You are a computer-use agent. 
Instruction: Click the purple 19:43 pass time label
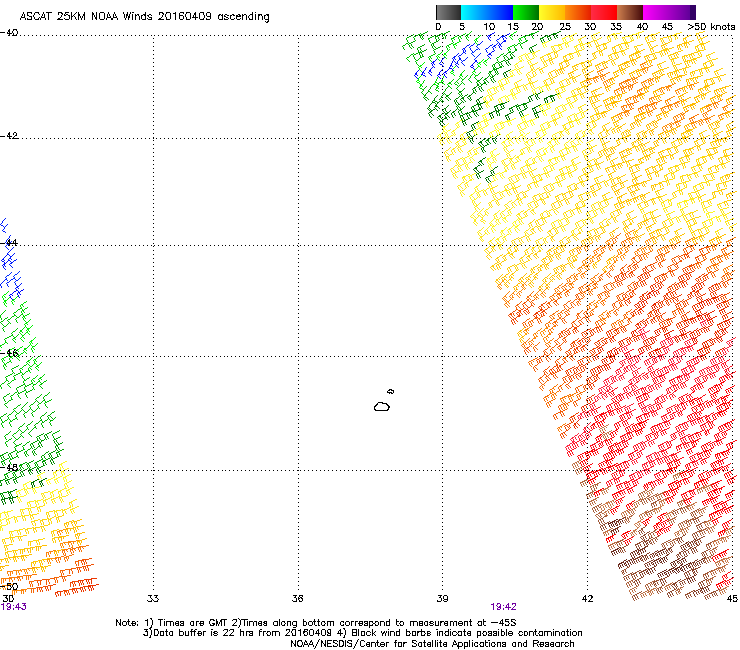point(14,607)
